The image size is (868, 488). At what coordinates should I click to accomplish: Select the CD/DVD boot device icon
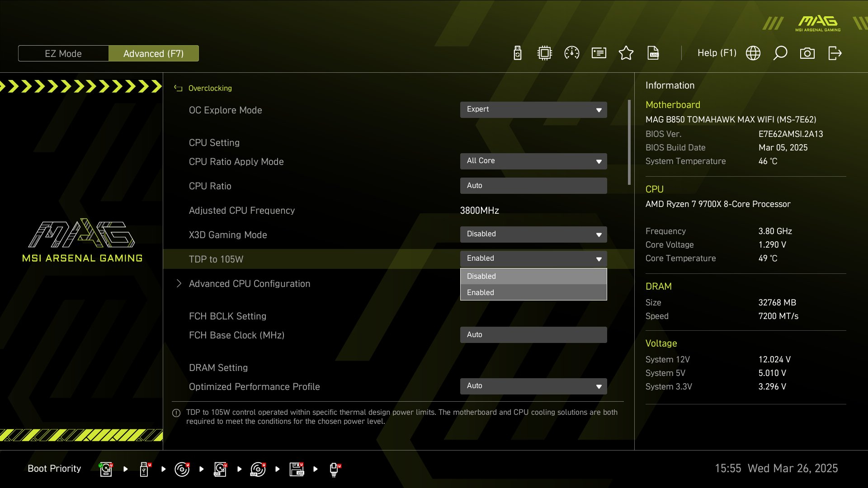[x=182, y=469]
